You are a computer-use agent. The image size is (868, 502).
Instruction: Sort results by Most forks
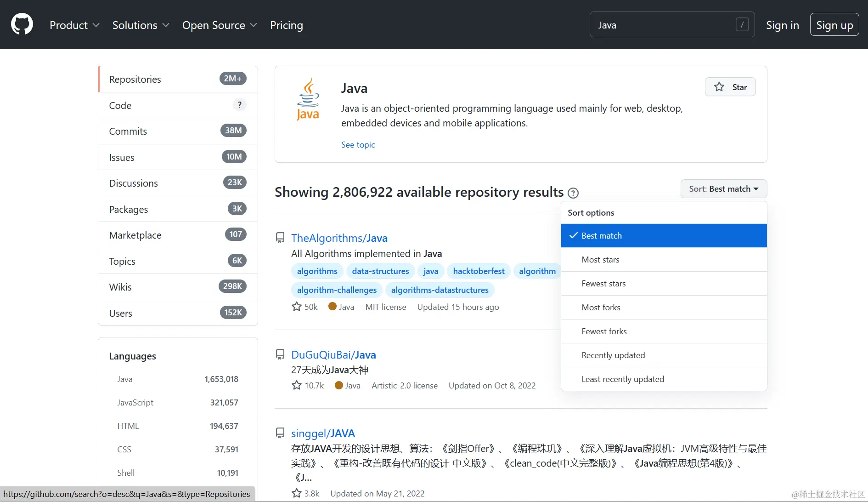pyautogui.click(x=664, y=308)
